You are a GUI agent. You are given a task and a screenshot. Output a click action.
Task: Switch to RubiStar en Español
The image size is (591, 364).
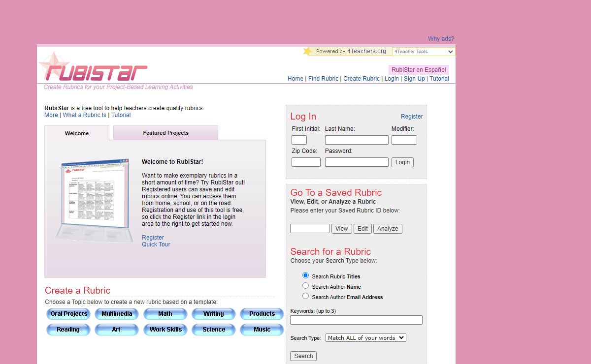click(x=419, y=70)
